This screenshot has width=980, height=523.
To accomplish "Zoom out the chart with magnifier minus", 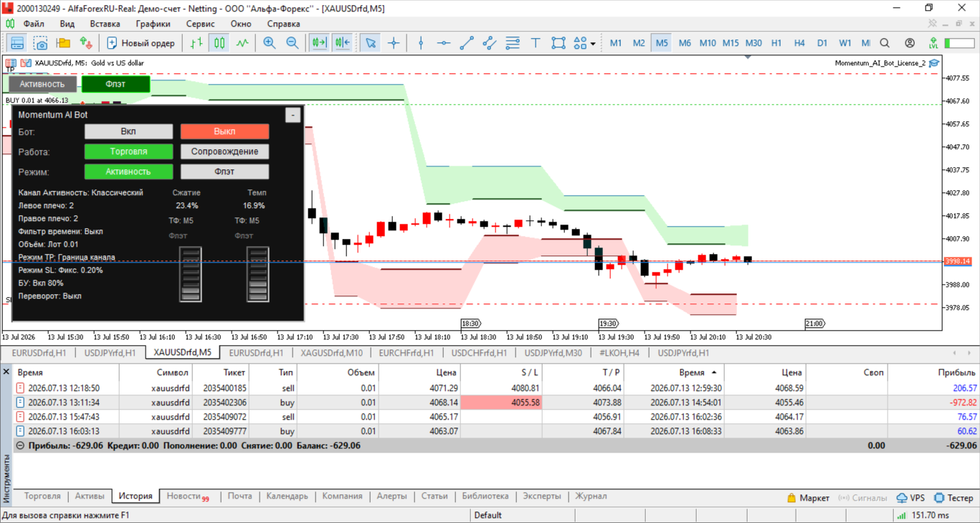I will click(292, 43).
